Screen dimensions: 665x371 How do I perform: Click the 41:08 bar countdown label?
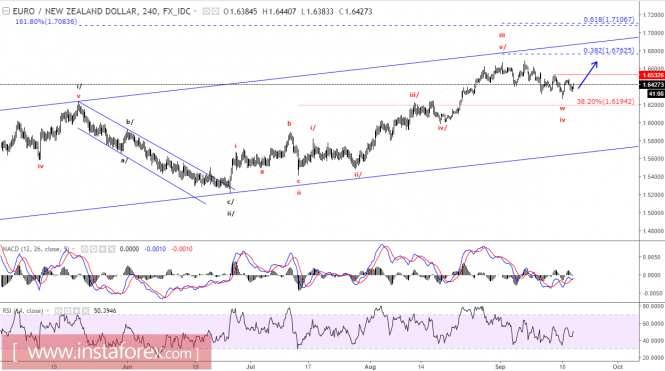(656, 94)
